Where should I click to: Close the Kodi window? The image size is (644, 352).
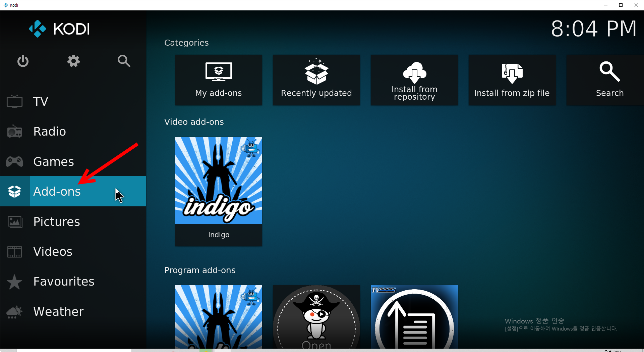pos(636,5)
